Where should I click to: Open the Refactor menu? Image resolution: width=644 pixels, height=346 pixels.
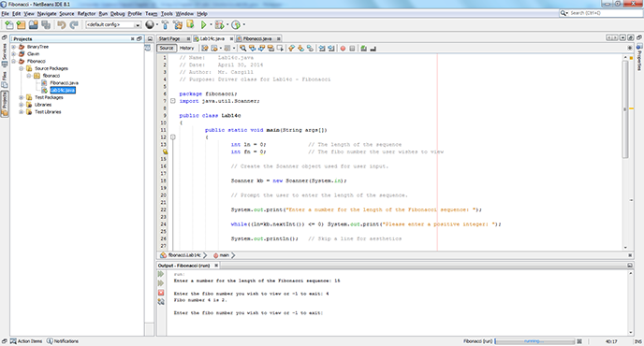(86, 13)
